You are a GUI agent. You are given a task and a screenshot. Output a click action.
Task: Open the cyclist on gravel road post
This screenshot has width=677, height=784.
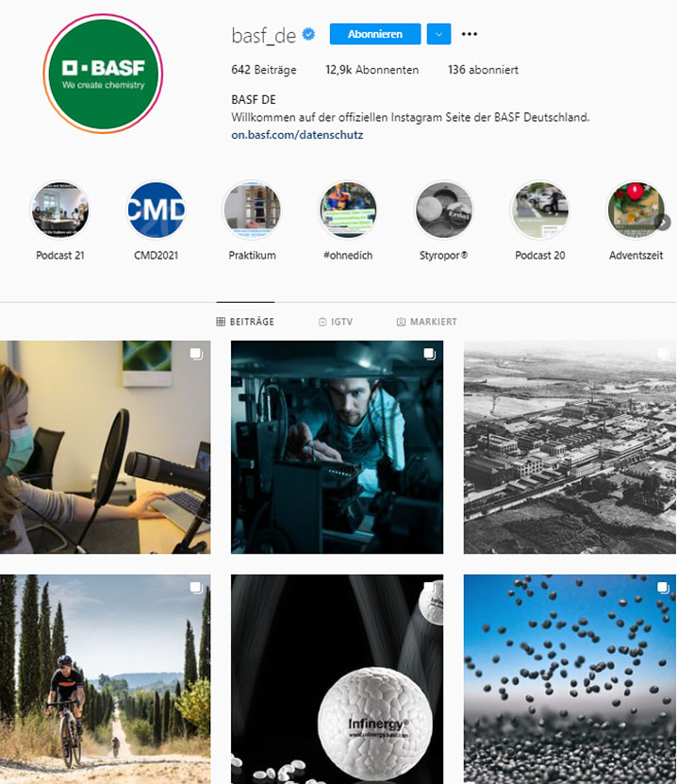pos(105,679)
